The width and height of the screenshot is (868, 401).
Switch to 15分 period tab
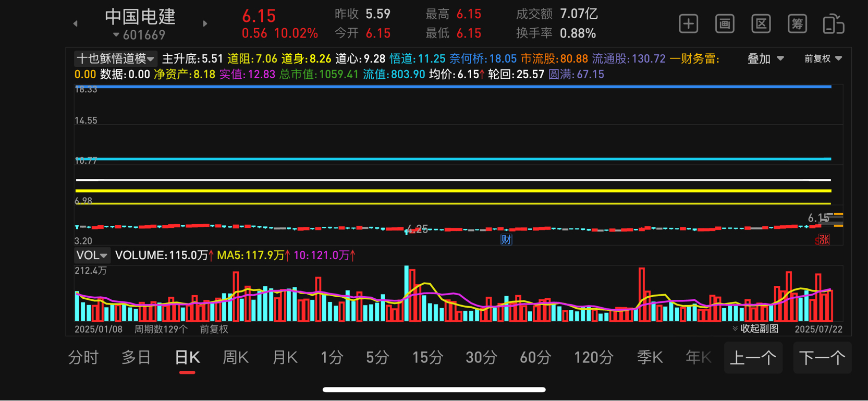pyautogui.click(x=428, y=358)
